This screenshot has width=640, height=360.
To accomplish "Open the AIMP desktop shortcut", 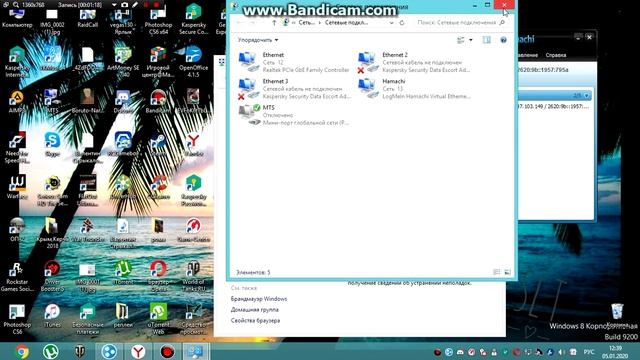I will pos(17,101).
